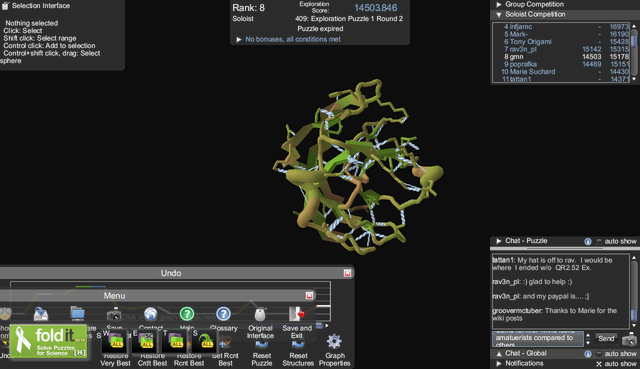Click the chat message input field
Image resolution: width=640 pixels, height=369 pixels.
pos(538,339)
